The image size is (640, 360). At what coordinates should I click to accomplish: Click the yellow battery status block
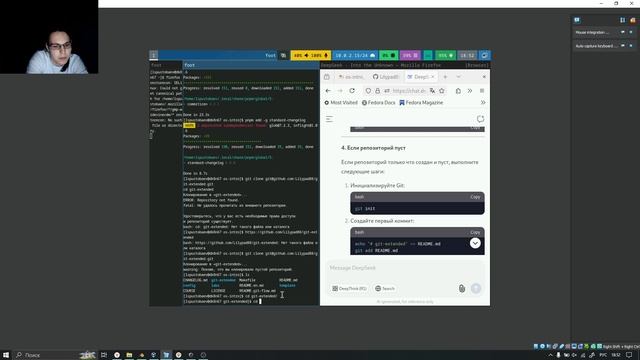click(x=311, y=55)
